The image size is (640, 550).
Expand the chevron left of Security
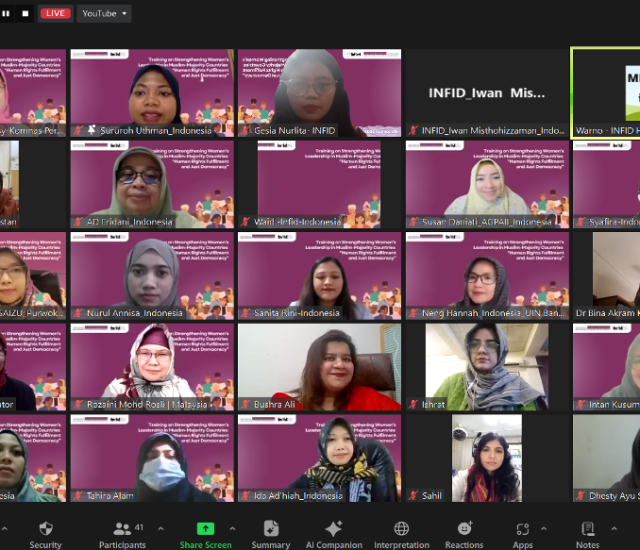4,528
